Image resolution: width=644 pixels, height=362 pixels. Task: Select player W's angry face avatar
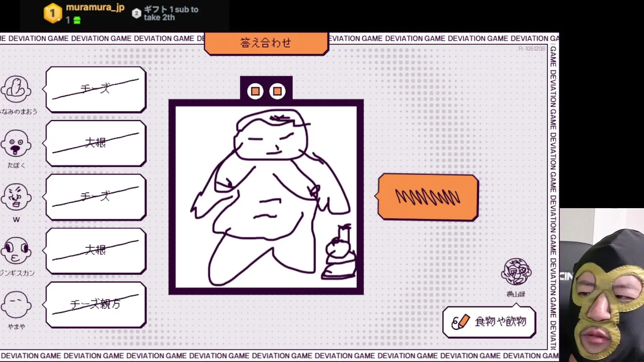[x=16, y=197]
